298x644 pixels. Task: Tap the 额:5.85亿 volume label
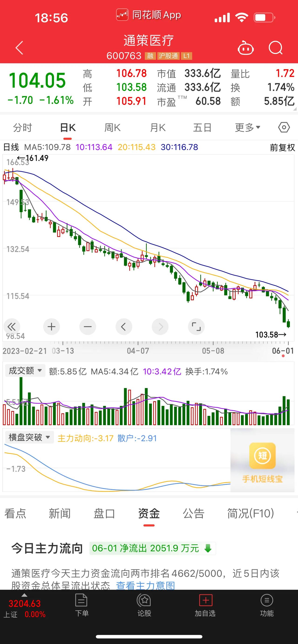(x=68, y=371)
